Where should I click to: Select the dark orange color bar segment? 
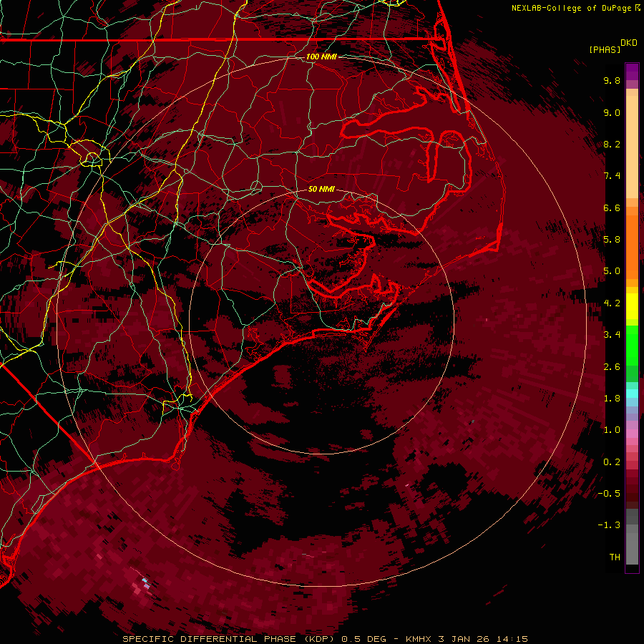(632, 246)
